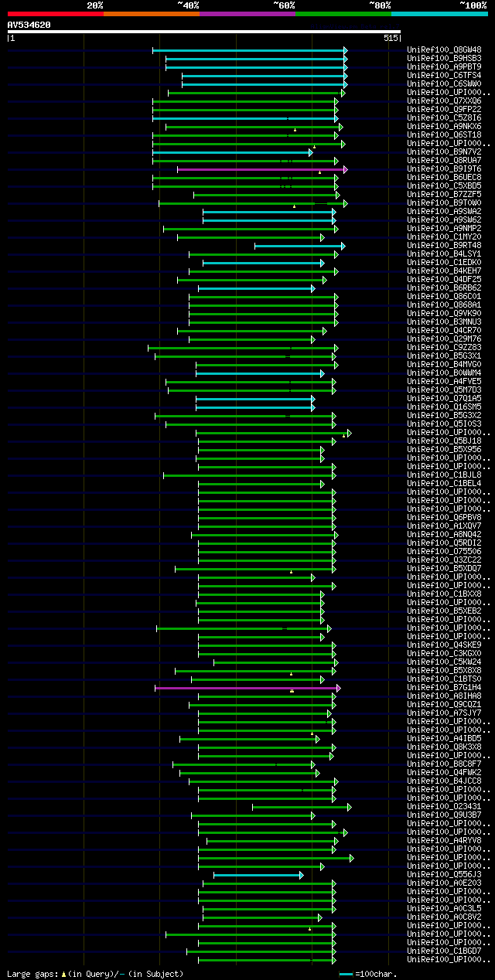495x980 pixels.
Task: Select the UniRef100_B4KEH7 label
Action: [445, 271]
